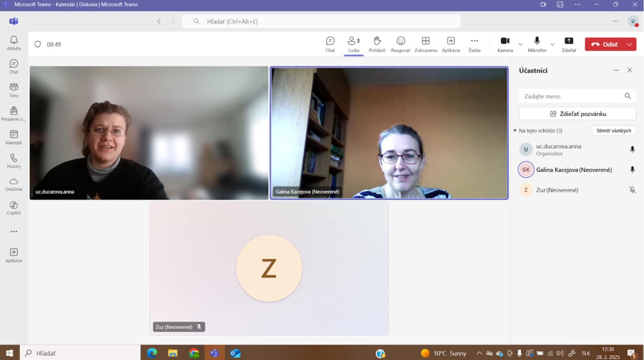Open Aplikácie in the meeting toolbar
This screenshot has width=644, height=360.
click(451, 44)
